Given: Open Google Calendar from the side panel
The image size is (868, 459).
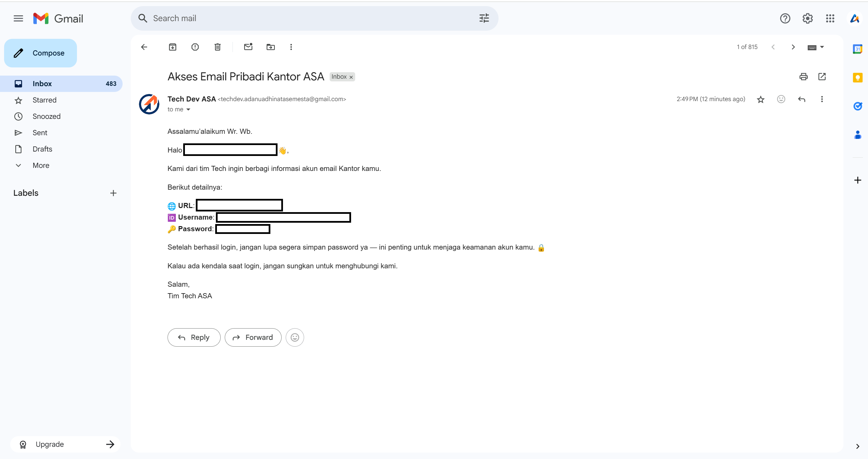Looking at the screenshot, I should point(857,49).
